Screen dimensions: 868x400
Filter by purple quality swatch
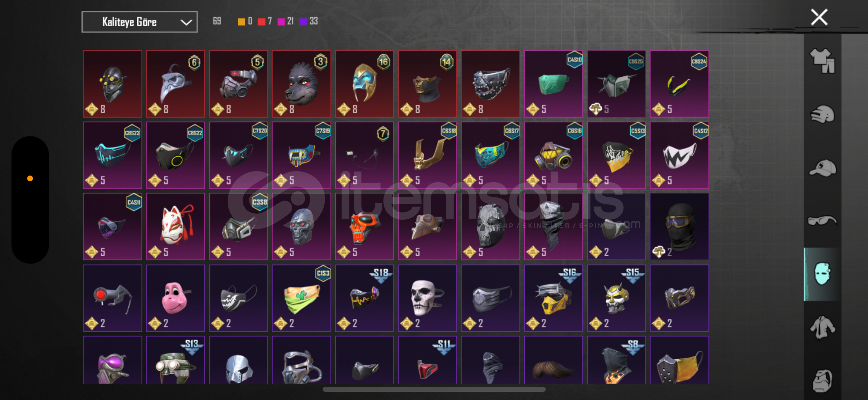tap(303, 21)
